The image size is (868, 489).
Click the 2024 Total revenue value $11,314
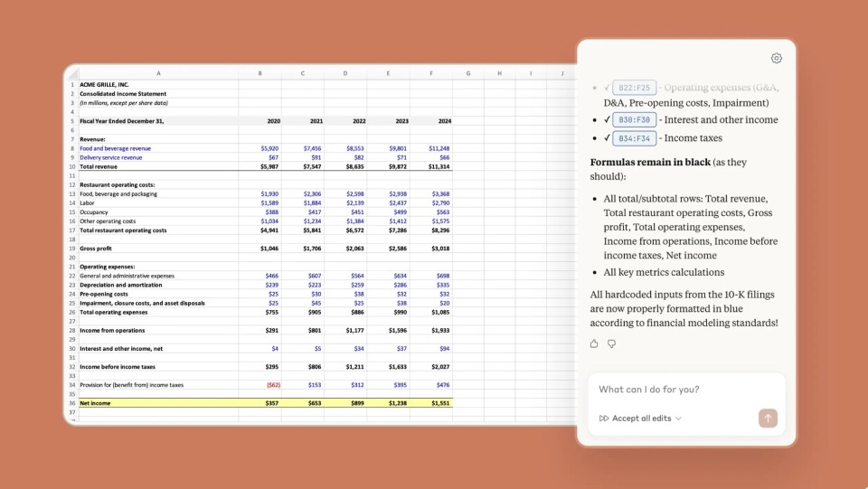point(439,166)
